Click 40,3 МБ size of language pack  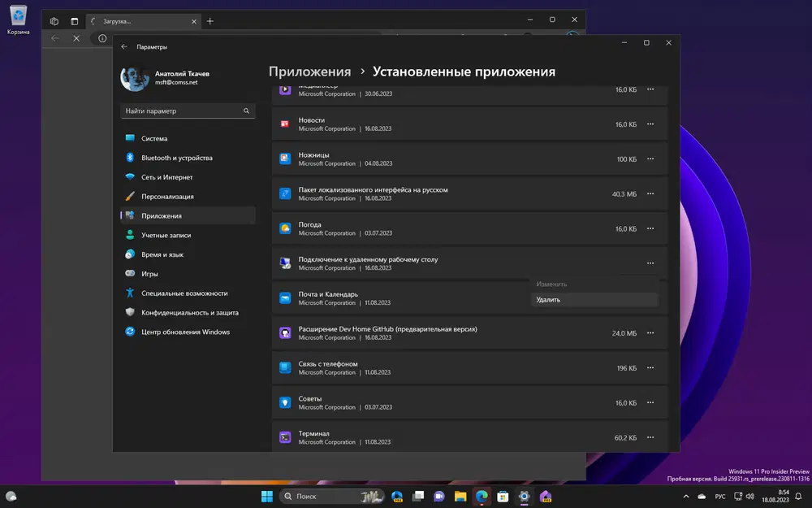(x=624, y=194)
